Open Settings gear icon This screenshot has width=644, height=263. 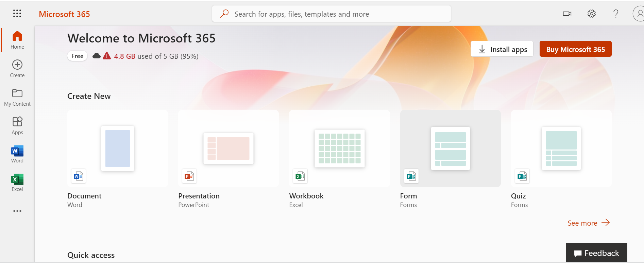[x=591, y=14]
